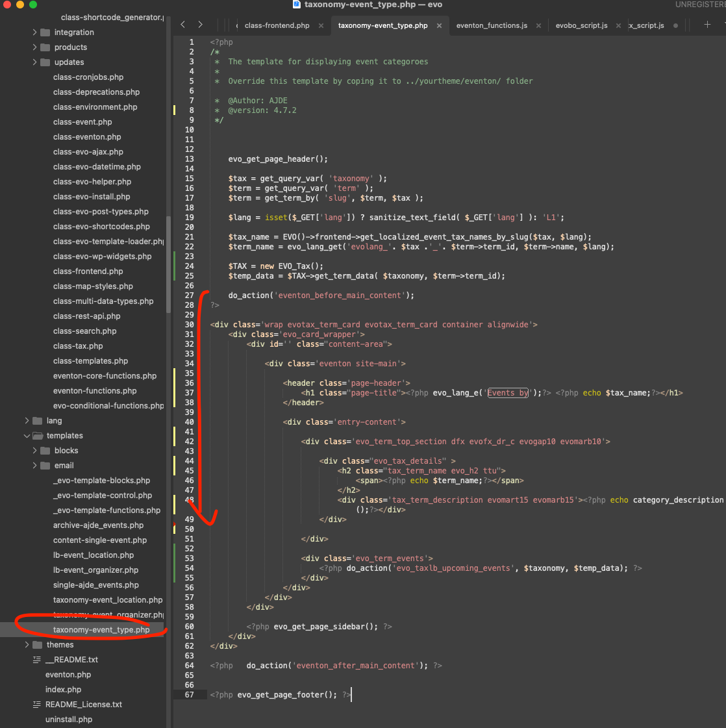The image size is (726, 728).
Task: Select the active taxonomy-event_type.php tab
Action: pyautogui.click(x=382, y=25)
